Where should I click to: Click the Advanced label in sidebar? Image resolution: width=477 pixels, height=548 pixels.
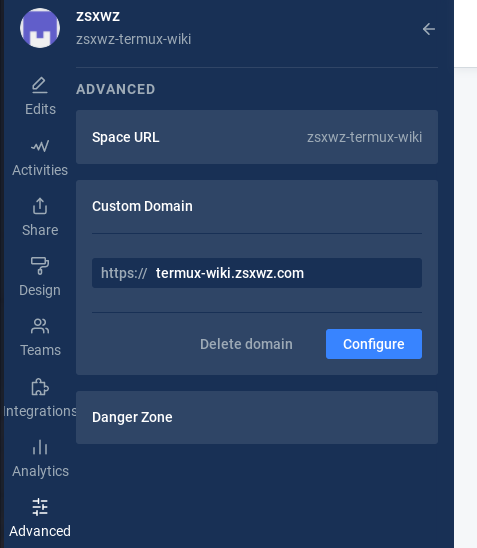point(40,531)
